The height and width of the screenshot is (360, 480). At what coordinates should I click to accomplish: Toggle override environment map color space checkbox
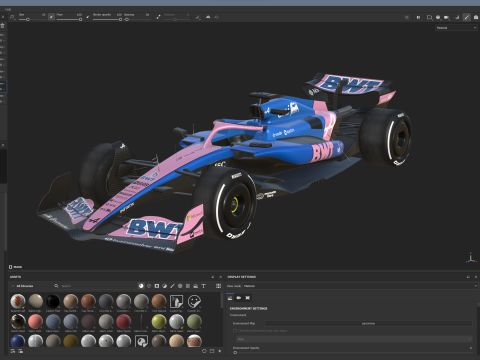point(235,331)
